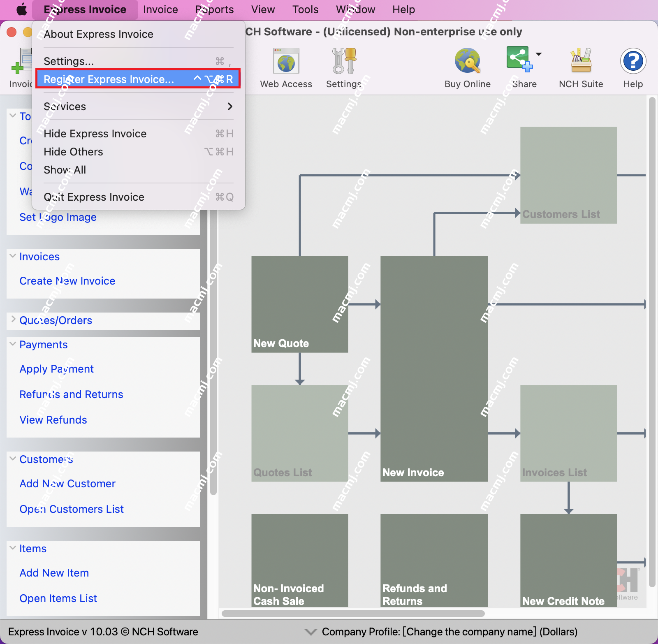Screen dimensions: 658x644
Task: Open the Invoices List flowchart box
Action: (x=569, y=433)
